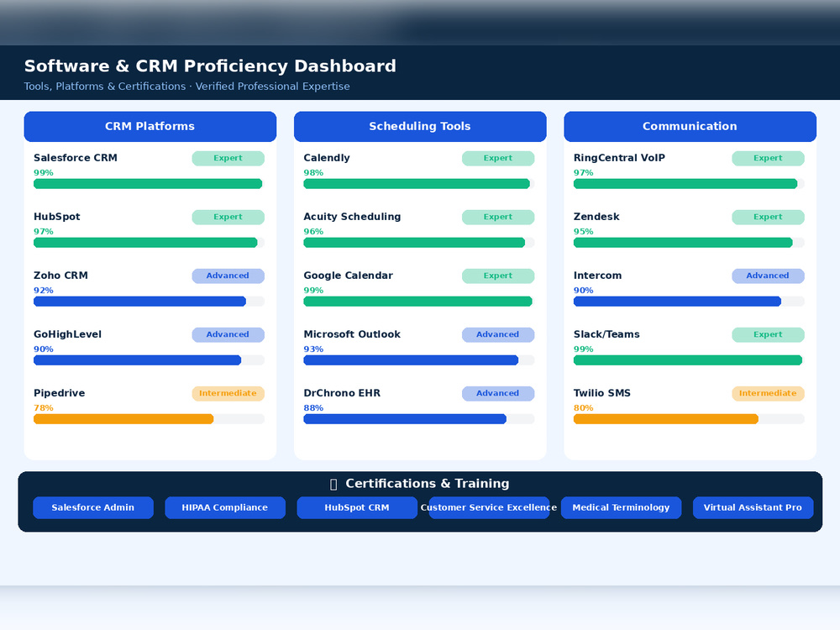Click the Salesforce Admin certification button
This screenshot has height=630, width=840.
click(x=93, y=507)
